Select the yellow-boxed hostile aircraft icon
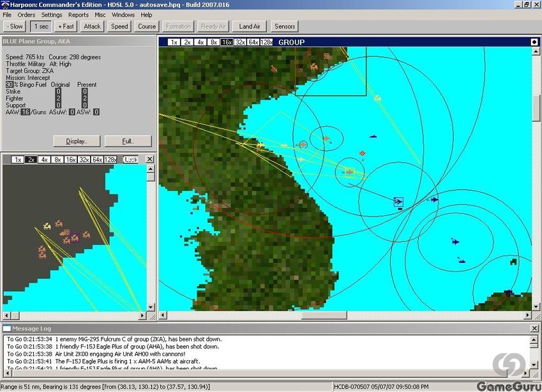This screenshot has width=542, height=392. pos(349,172)
